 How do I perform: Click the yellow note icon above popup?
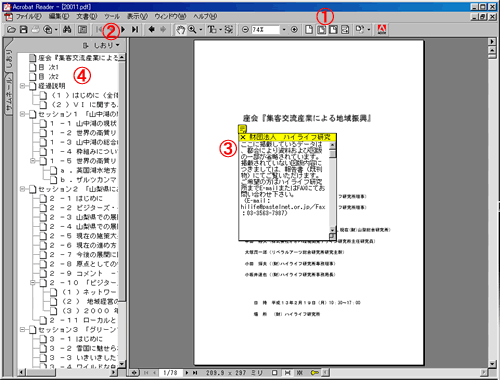coord(243,129)
